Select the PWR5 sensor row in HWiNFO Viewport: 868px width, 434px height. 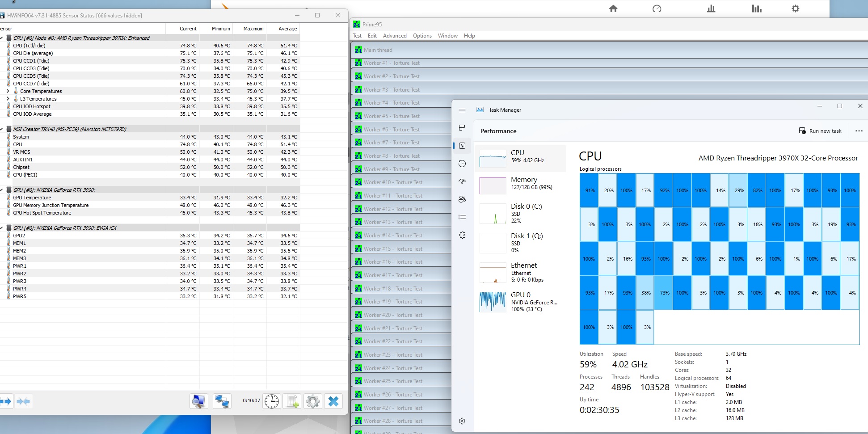tap(150, 296)
